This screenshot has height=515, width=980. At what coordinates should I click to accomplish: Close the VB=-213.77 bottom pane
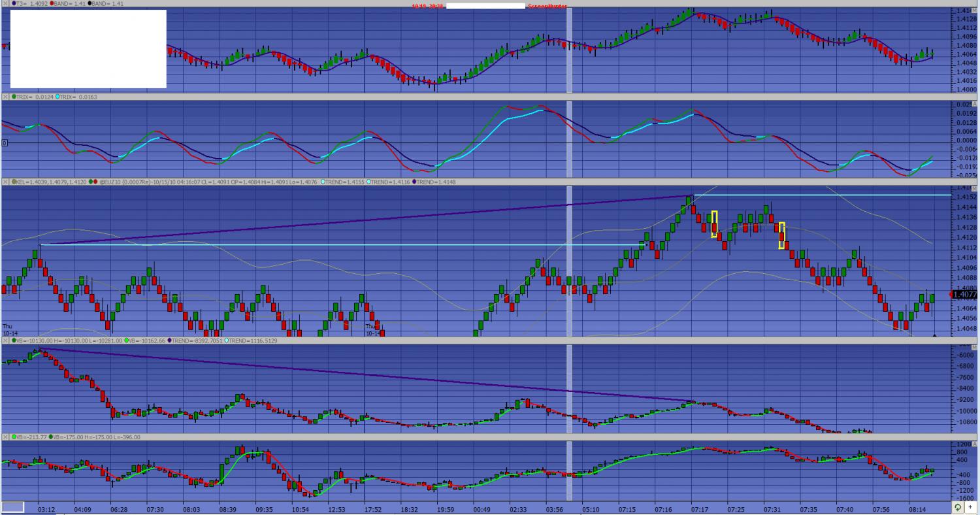click(5, 437)
